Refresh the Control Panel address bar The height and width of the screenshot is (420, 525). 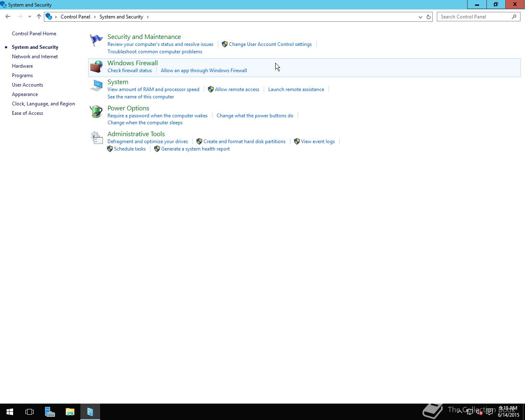click(x=429, y=17)
